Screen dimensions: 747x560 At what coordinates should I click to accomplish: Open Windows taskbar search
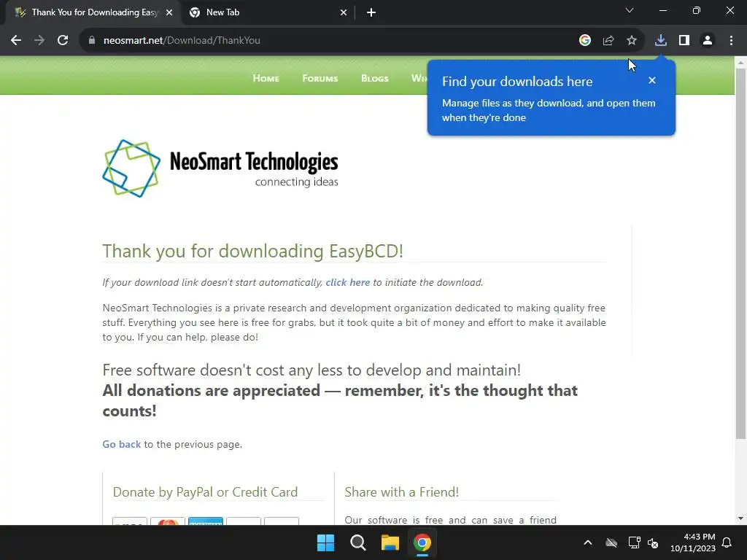[x=357, y=542]
